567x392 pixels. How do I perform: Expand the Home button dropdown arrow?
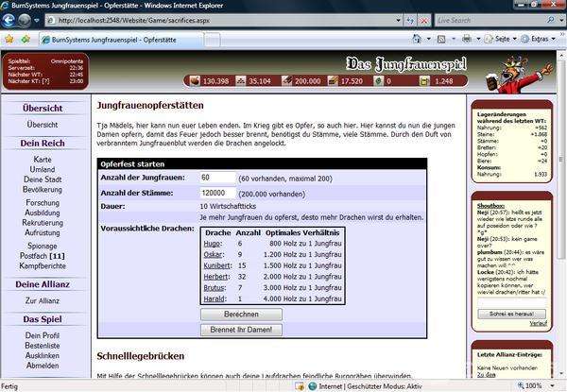[429, 39]
